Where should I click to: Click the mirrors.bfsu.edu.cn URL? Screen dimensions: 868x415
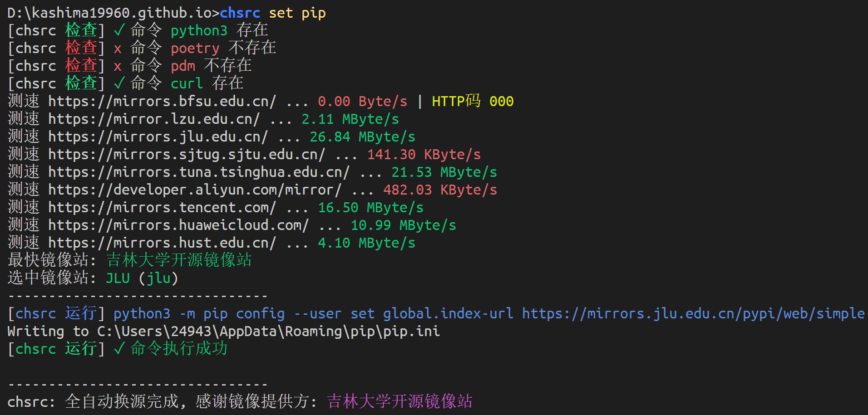(162, 101)
